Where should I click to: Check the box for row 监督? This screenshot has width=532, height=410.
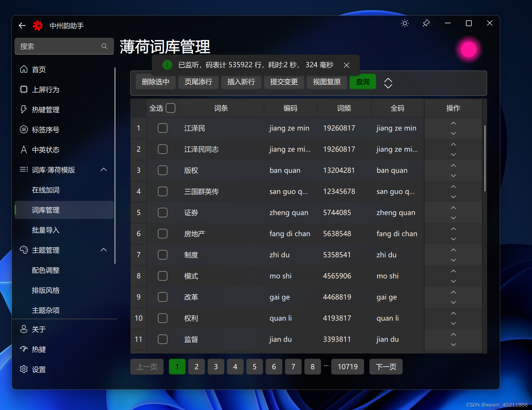[163, 339]
